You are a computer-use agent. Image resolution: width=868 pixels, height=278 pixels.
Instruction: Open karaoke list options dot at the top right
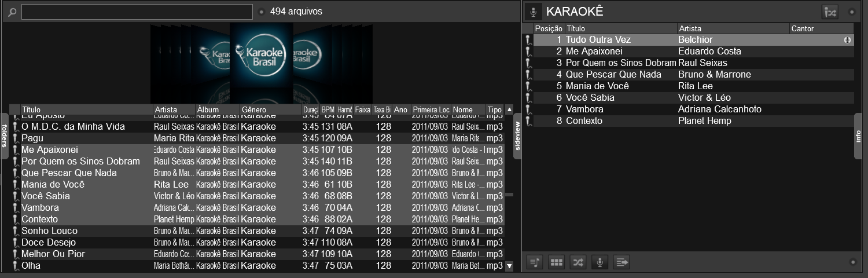852,12
